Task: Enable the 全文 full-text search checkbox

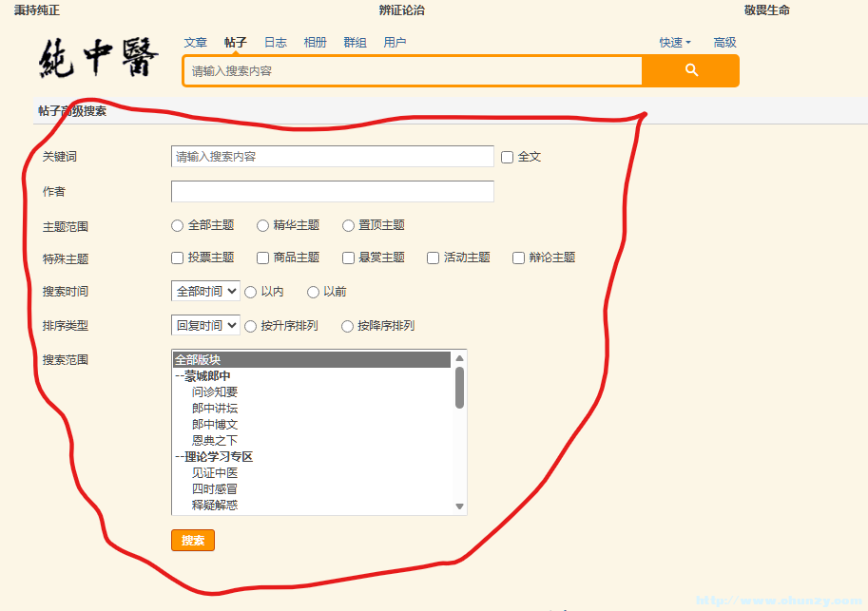Action: [x=507, y=157]
